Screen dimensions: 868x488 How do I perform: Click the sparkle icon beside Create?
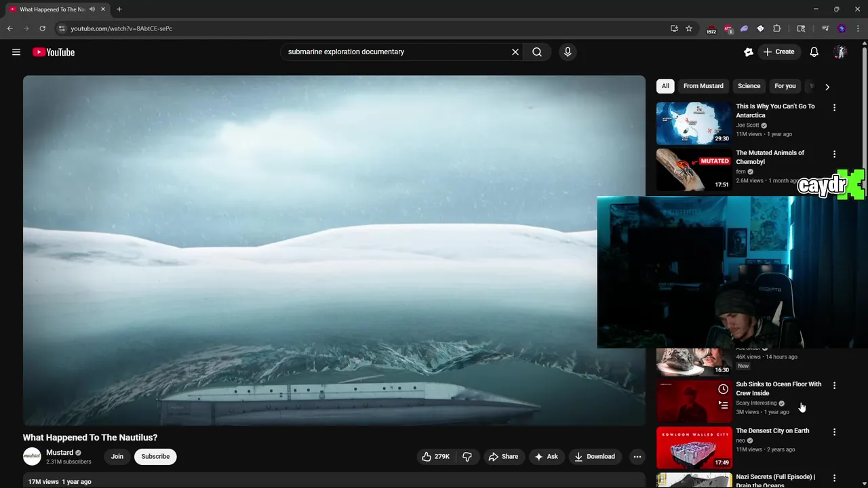point(749,52)
